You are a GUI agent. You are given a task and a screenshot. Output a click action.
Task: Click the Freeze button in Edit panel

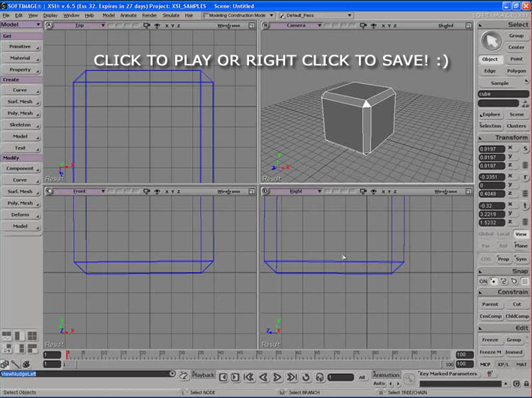coord(490,340)
